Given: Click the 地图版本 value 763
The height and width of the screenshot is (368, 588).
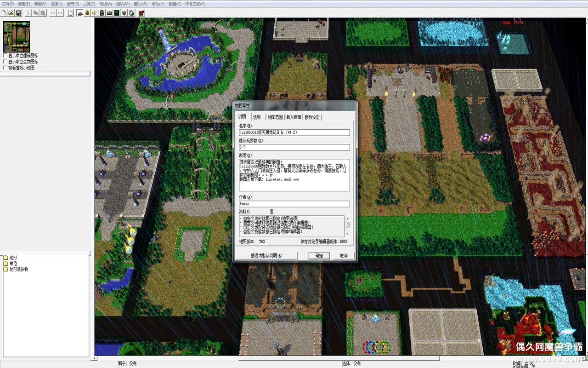Looking at the screenshot, I should point(263,241).
